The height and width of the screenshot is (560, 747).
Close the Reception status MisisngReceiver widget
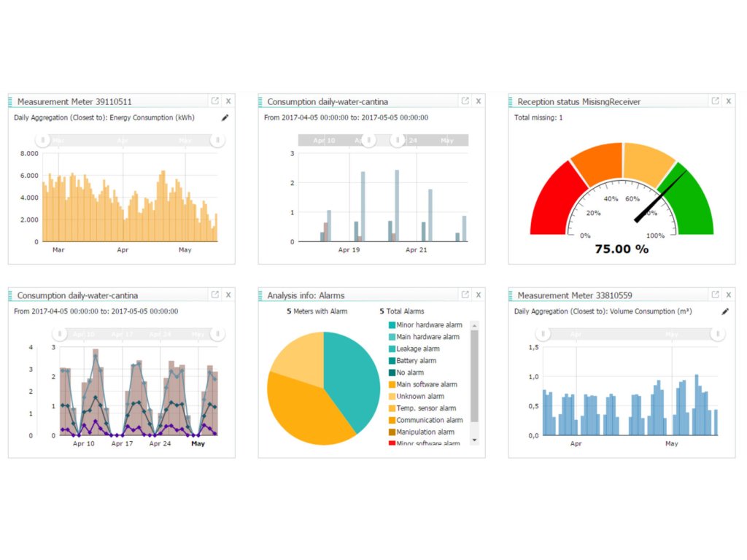tap(729, 101)
